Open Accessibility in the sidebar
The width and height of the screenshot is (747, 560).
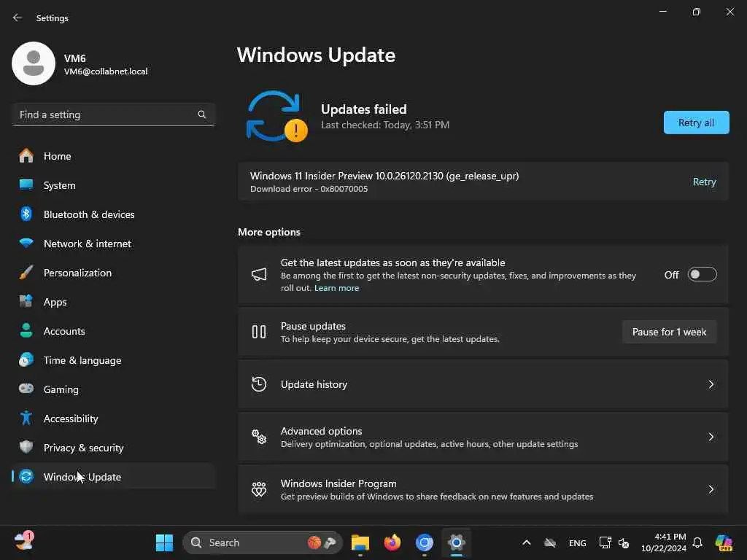click(113, 418)
